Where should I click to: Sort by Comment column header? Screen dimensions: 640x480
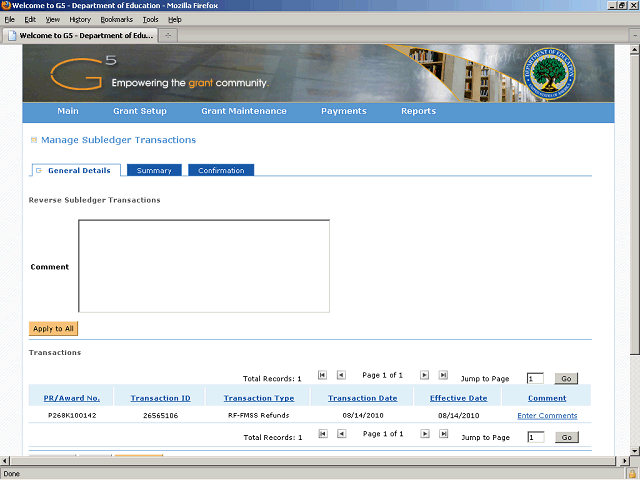(x=547, y=398)
